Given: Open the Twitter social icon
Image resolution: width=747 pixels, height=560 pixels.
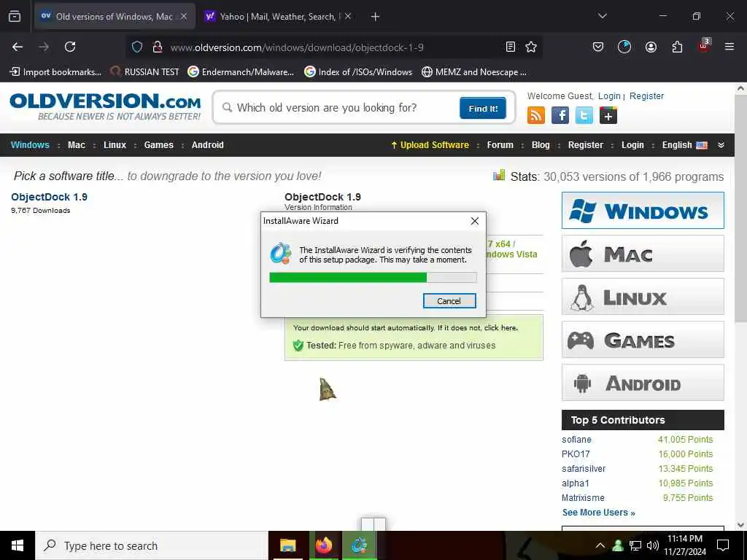Looking at the screenshot, I should point(584,115).
